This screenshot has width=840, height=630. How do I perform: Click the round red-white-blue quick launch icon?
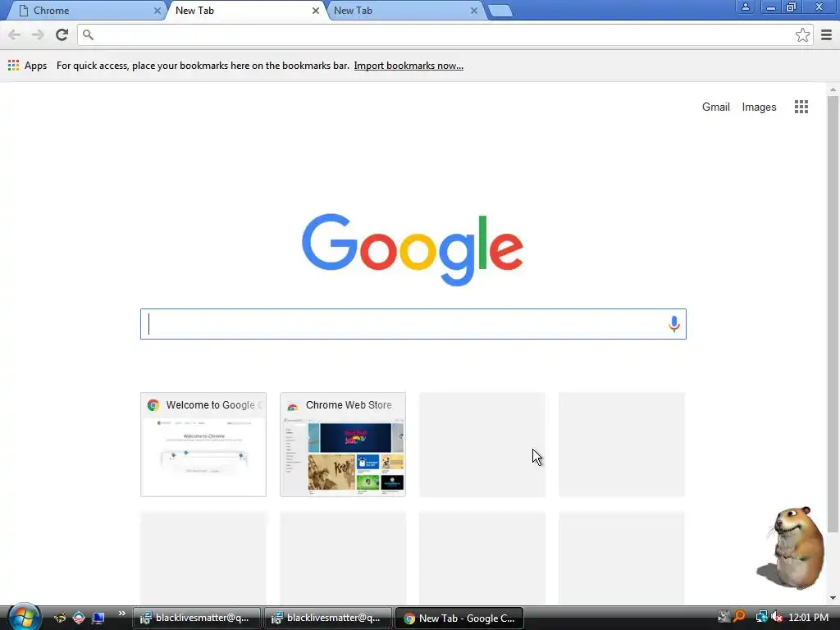tap(79, 618)
